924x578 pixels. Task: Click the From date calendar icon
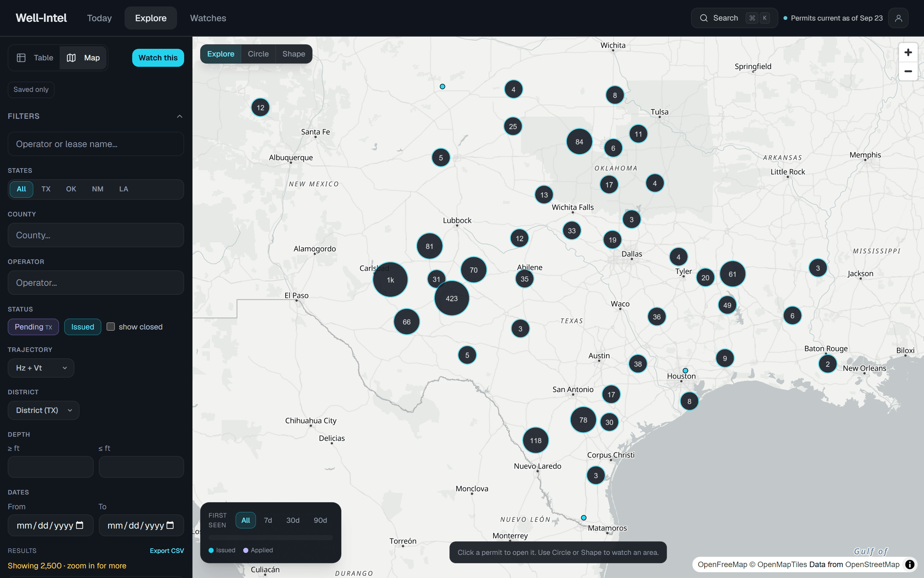click(80, 525)
